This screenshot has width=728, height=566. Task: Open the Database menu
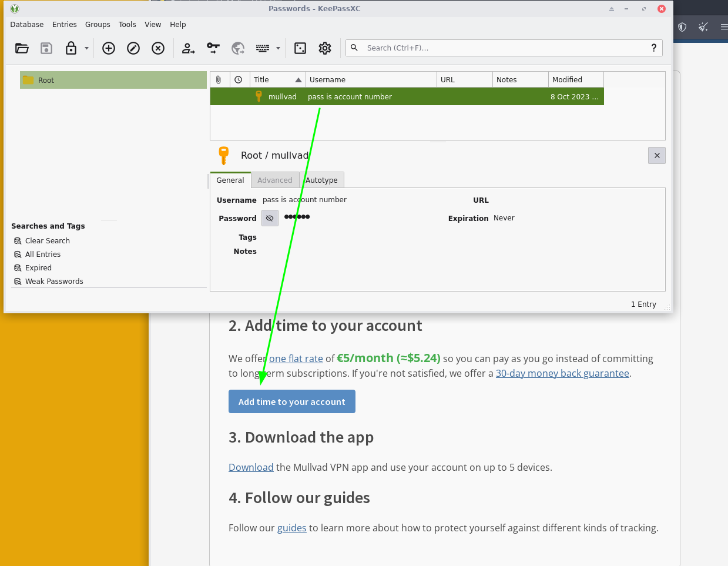pos(27,25)
